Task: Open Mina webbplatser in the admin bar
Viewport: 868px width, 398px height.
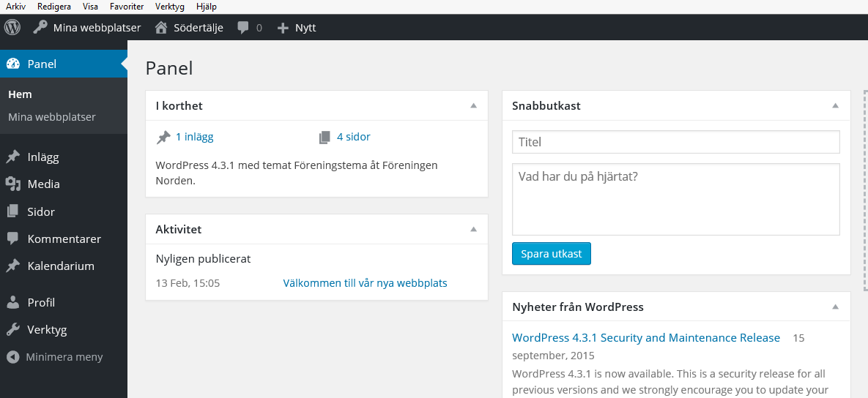Action: [97, 28]
